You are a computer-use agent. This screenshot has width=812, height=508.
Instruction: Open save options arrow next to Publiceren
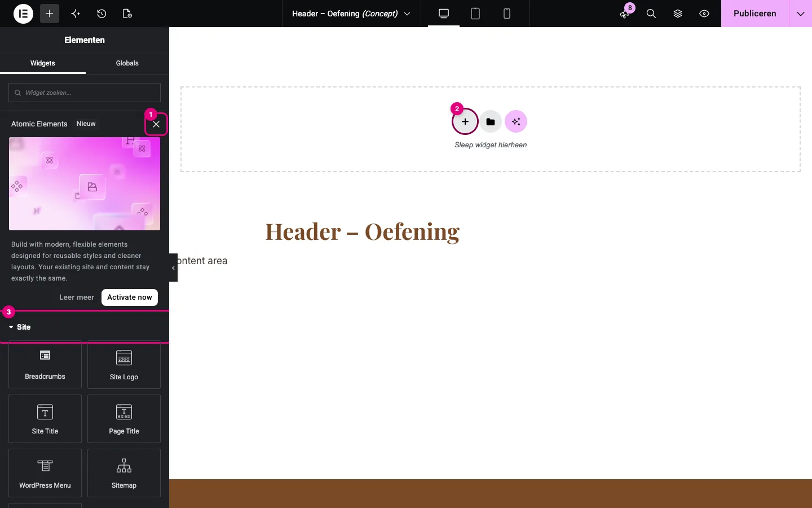[801, 14]
